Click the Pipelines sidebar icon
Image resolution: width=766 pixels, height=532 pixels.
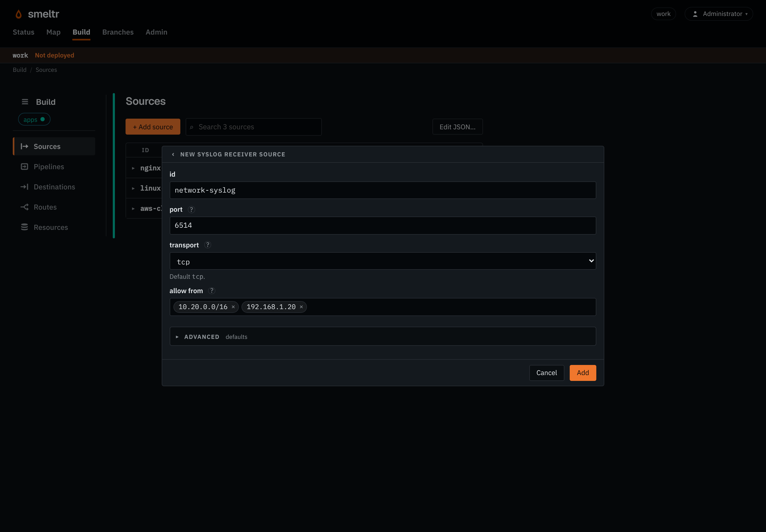[x=24, y=167]
